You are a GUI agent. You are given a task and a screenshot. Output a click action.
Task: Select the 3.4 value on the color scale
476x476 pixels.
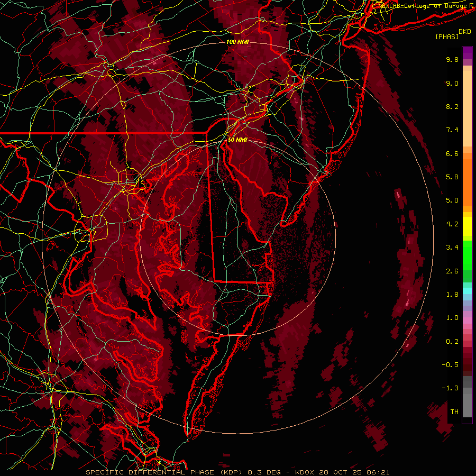click(452, 248)
